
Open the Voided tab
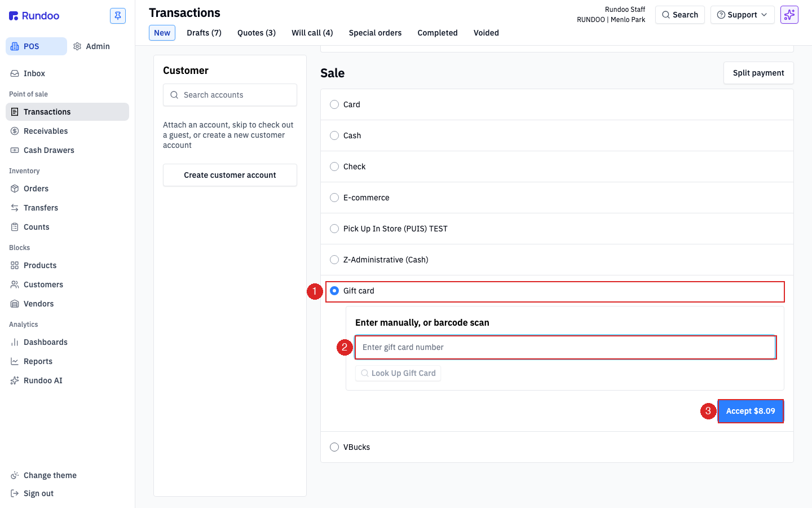click(486, 33)
